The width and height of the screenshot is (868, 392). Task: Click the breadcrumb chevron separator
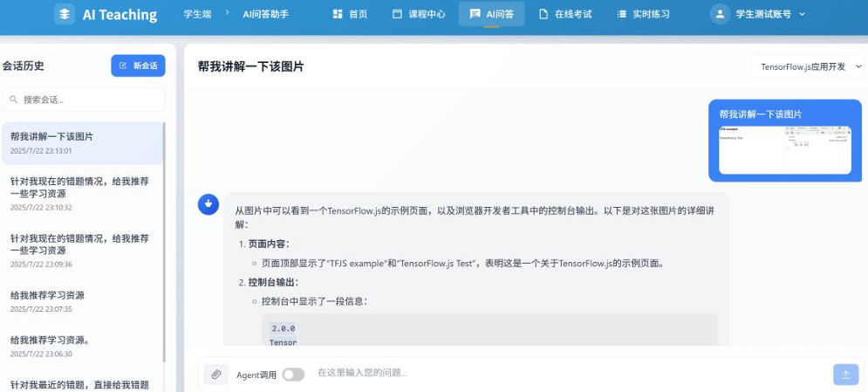coord(227,11)
